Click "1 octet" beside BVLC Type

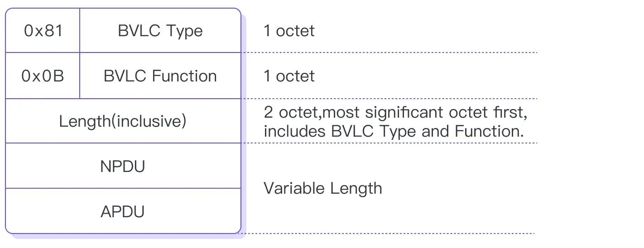point(289,31)
